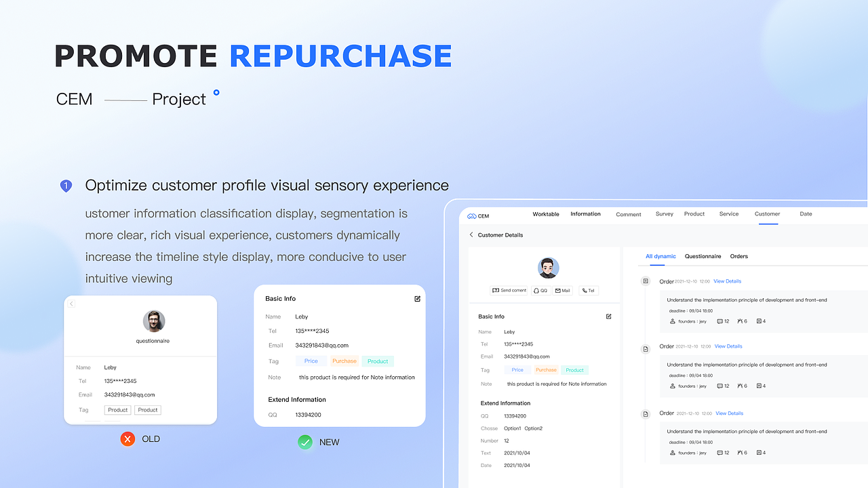Image resolution: width=868 pixels, height=488 pixels.
Task: Open View Details for the top order
Action: pos(727,281)
